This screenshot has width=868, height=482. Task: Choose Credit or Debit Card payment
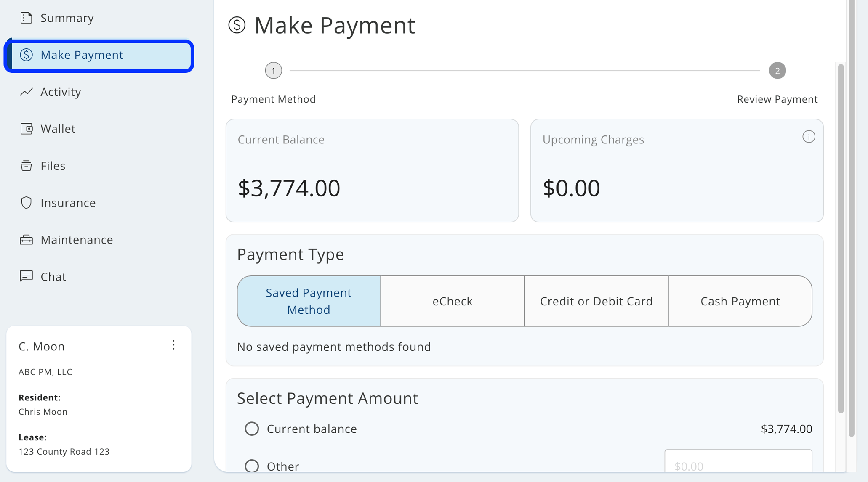click(x=596, y=301)
